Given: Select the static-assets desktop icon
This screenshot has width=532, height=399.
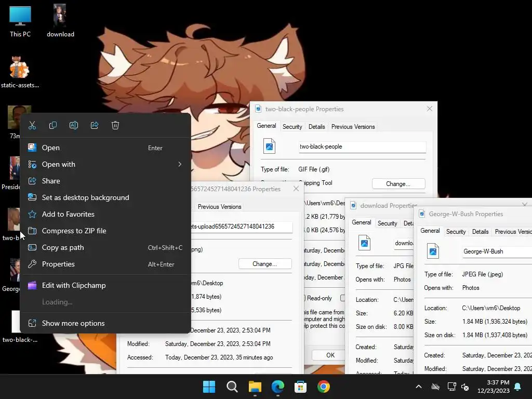Looking at the screenshot, I should tap(20, 72).
